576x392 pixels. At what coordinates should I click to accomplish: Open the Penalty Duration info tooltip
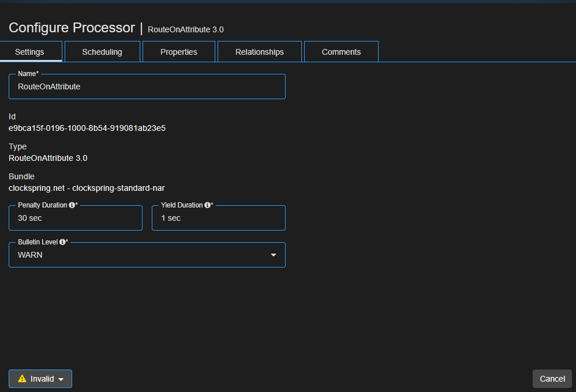[72, 205]
